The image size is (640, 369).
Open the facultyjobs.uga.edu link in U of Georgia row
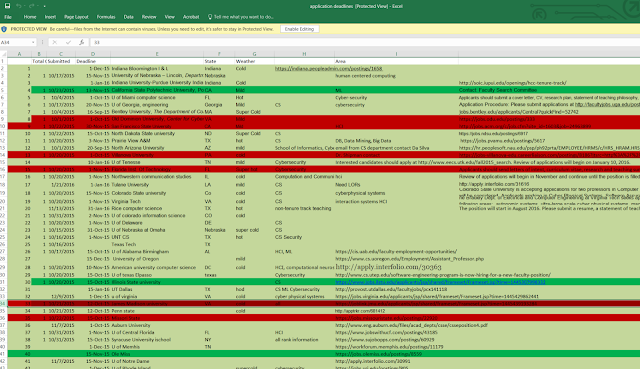click(607, 104)
